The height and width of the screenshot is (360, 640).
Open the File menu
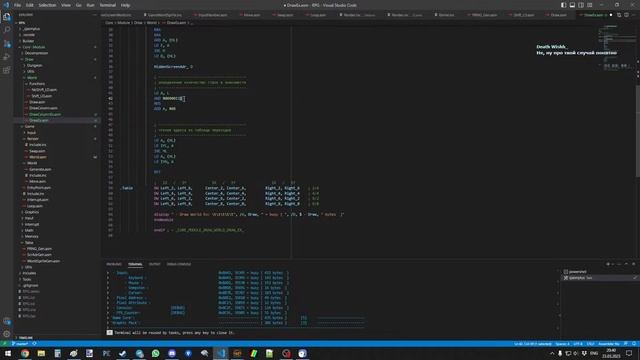tap(17, 5)
